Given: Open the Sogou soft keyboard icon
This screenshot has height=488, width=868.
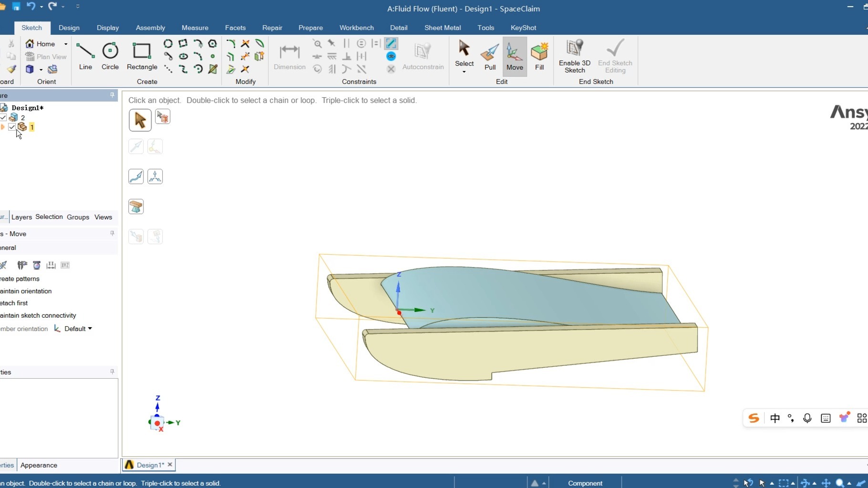Looking at the screenshot, I should point(826,418).
